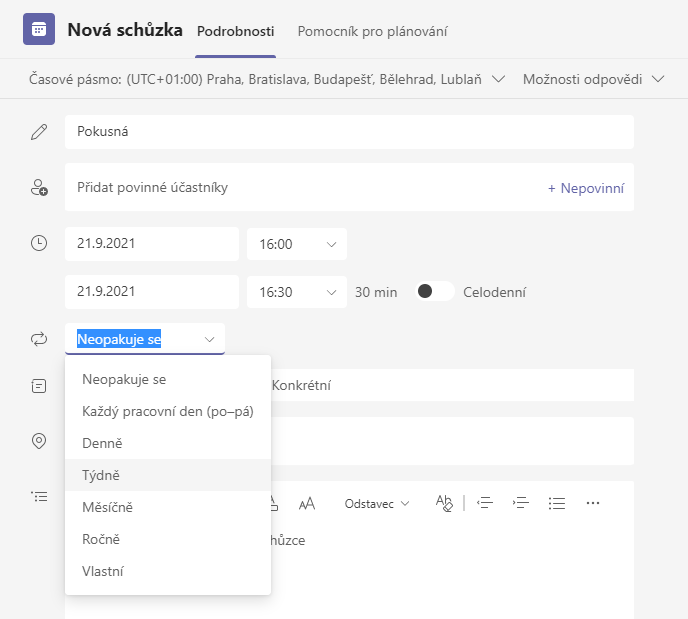
Task: Expand the Odstavec paragraph style dropdown
Action: [377, 503]
